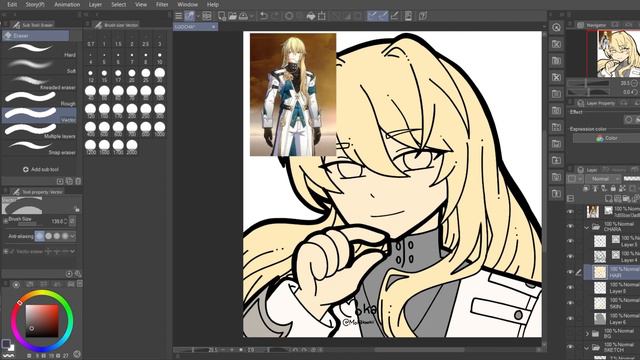This screenshot has width=640, height=360.
Task: Click the New document icon in command bar
Action: click(222, 16)
